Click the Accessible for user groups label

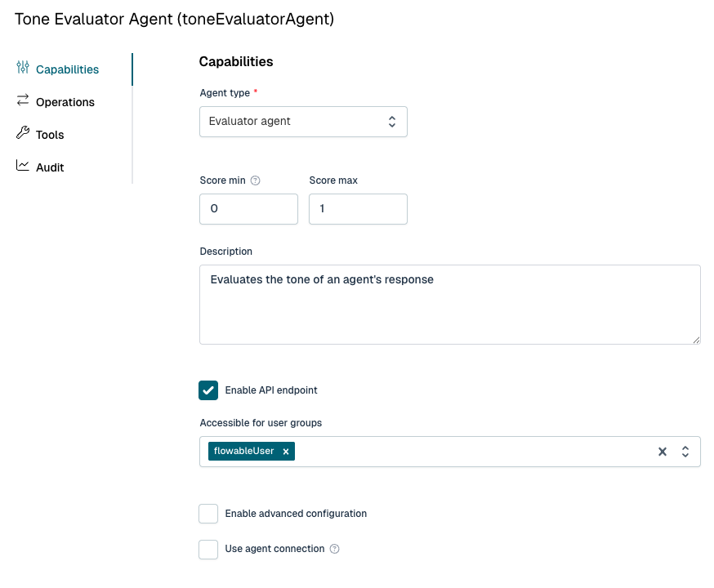pos(261,423)
